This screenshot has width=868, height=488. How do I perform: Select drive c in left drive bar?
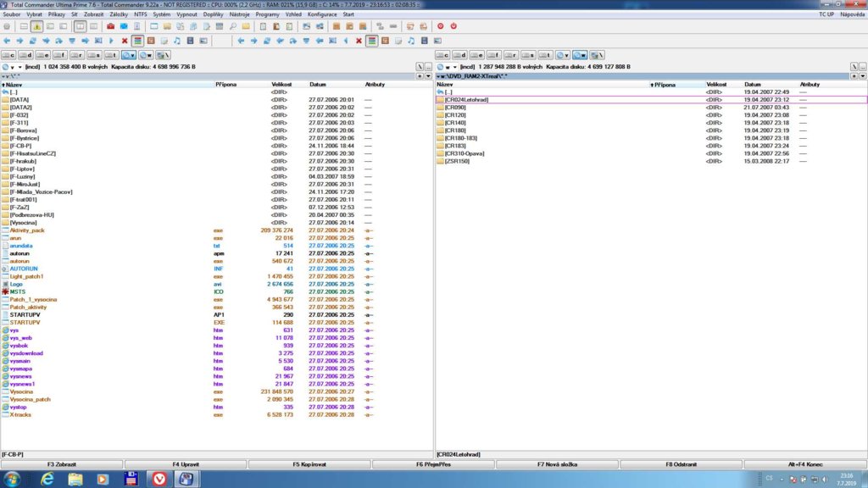click(x=8, y=55)
